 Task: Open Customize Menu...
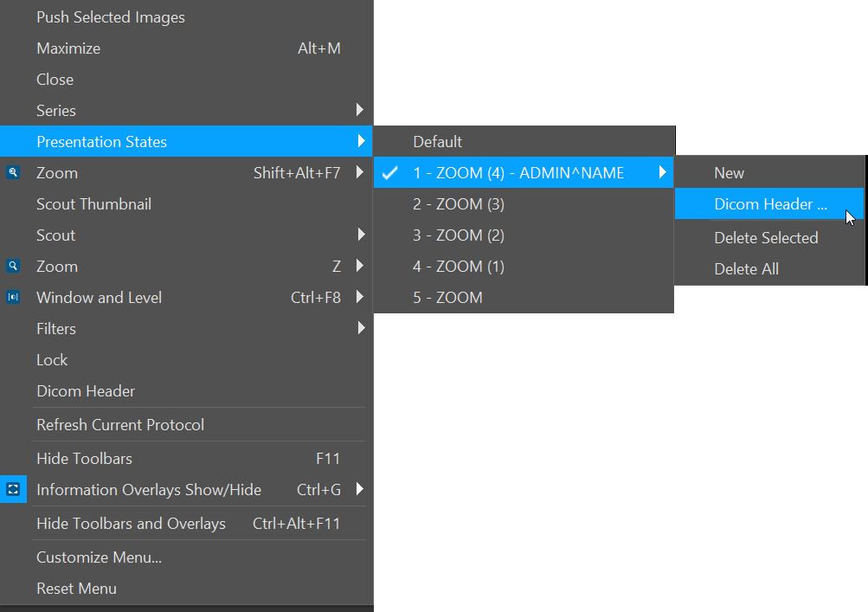coord(99,557)
